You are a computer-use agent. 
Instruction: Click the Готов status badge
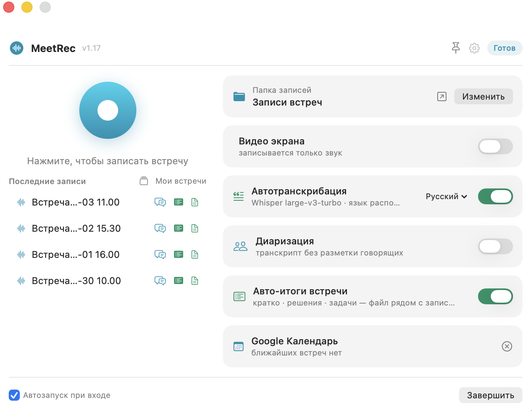505,48
